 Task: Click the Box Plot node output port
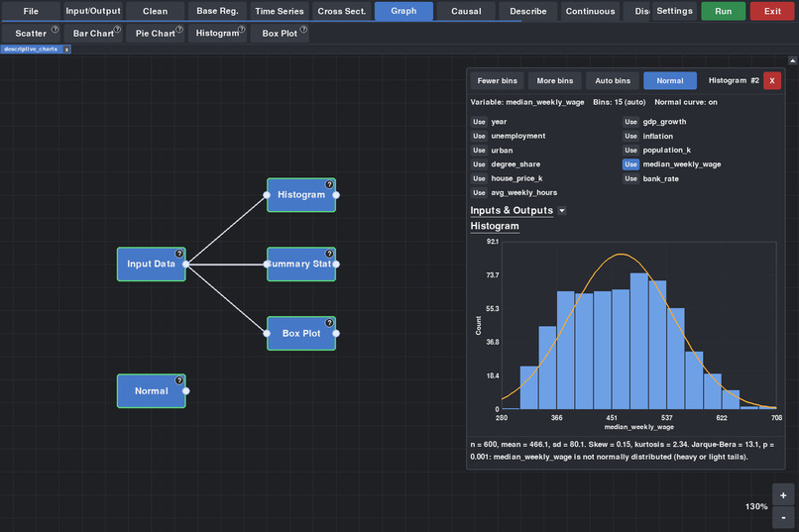(336, 334)
